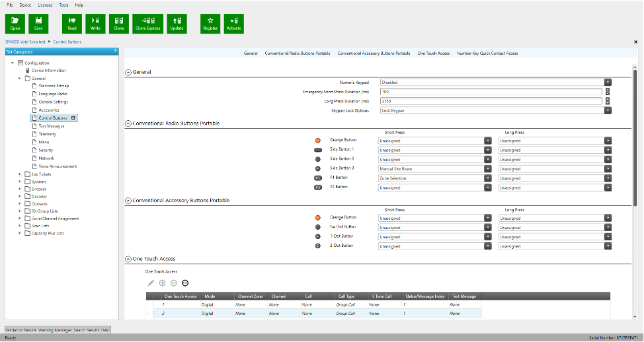Click the Activate toolbar icon
Image resolution: width=644 pixels, height=342 pixels.
tap(233, 23)
